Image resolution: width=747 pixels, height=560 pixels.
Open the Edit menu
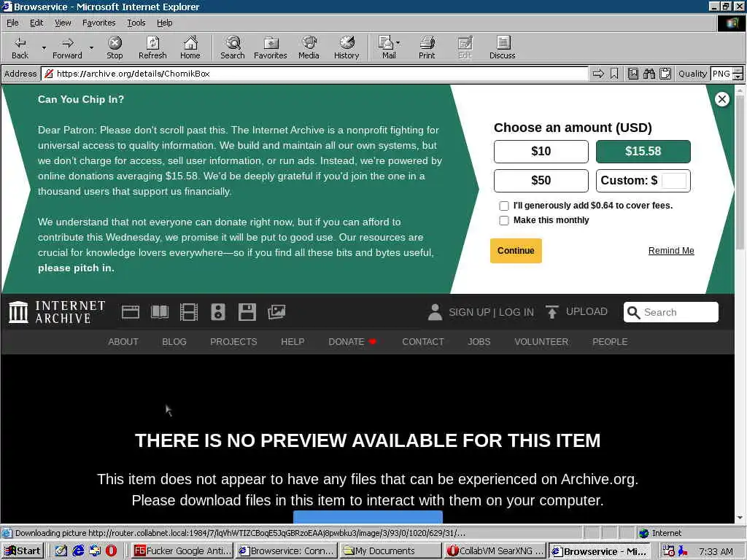click(x=36, y=23)
